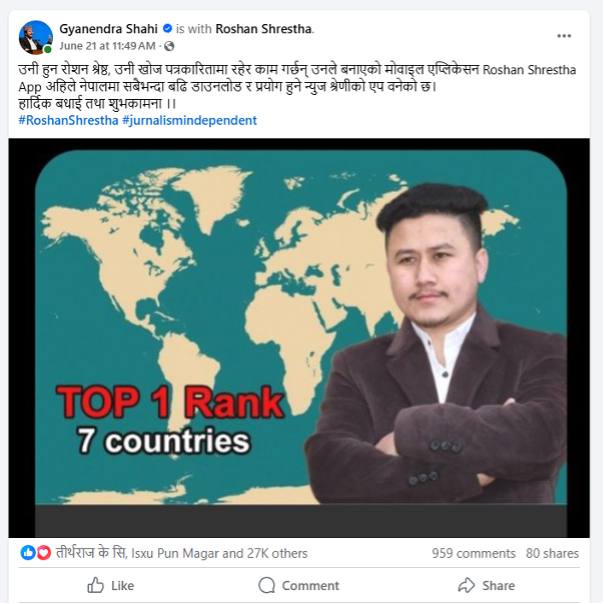Click the public globe privacy icon

(169, 46)
